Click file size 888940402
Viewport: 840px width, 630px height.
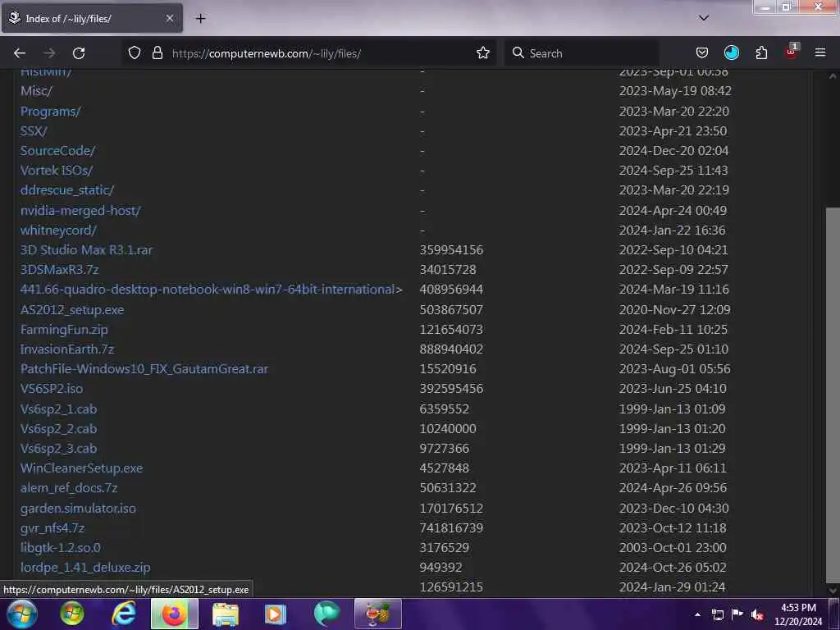pyautogui.click(x=451, y=349)
